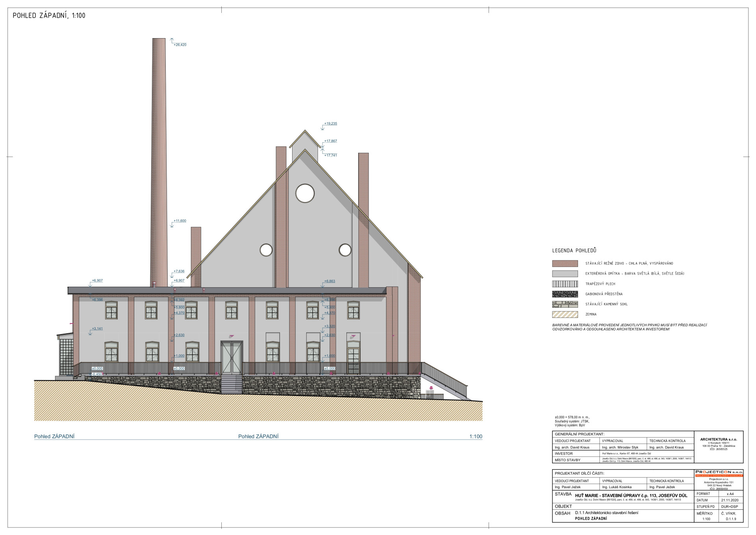Viewport: 756px width, 535px height.
Task: Click ARCHITEKTURA s.r.o. company name
Action: [719, 439]
